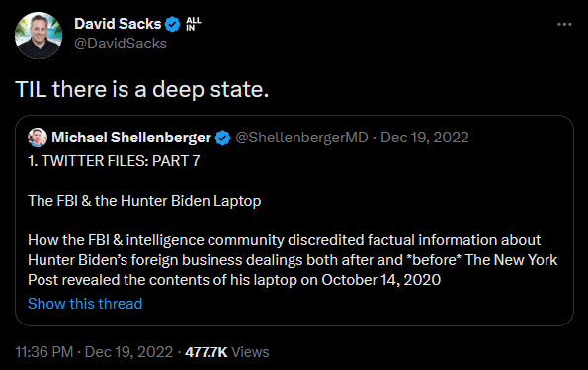
Task: Open the David Sacks display name link
Action: click(x=118, y=24)
